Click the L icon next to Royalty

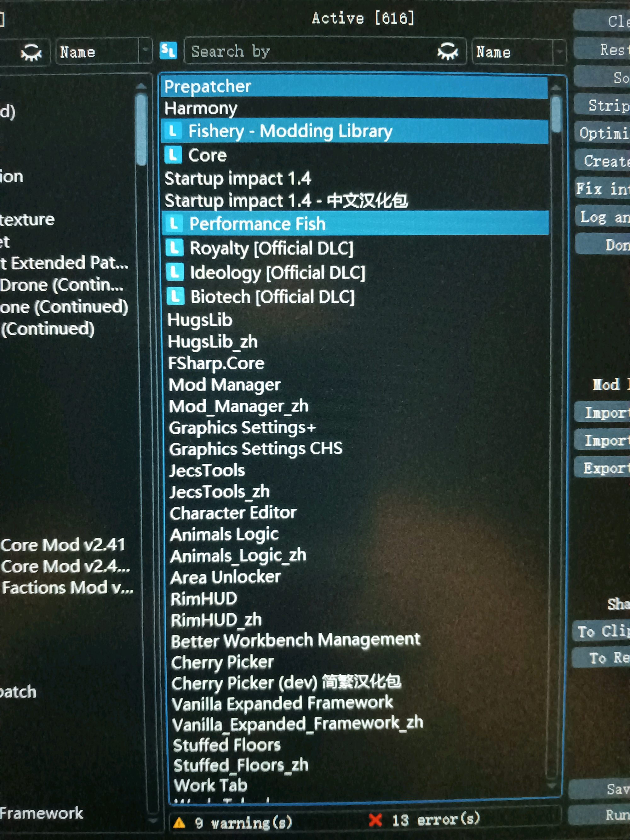(x=175, y=248)
